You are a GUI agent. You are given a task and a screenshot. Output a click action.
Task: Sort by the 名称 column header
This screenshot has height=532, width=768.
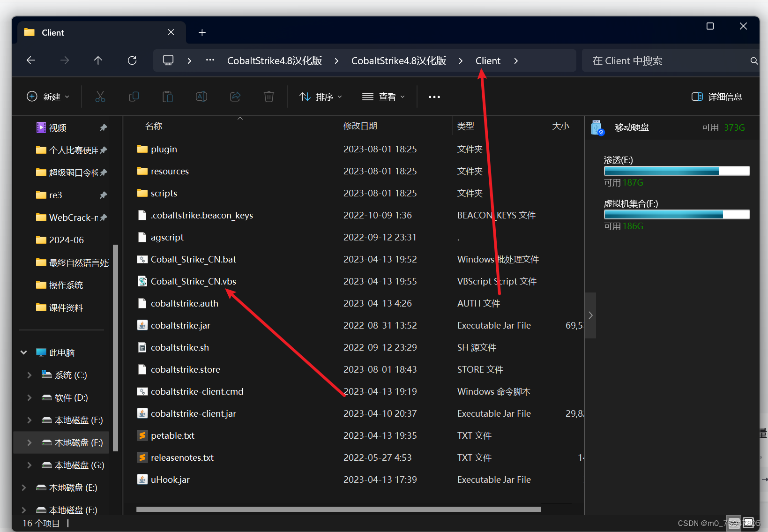pos(154,126)
